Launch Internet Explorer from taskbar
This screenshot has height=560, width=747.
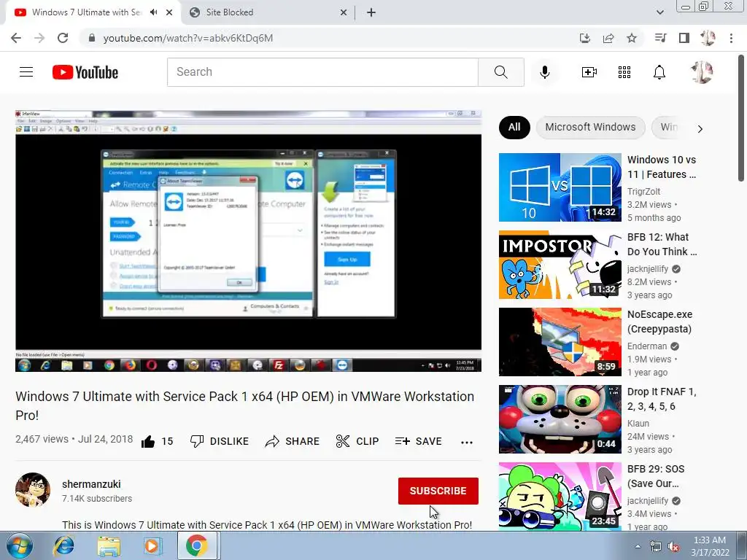(64, 545)
